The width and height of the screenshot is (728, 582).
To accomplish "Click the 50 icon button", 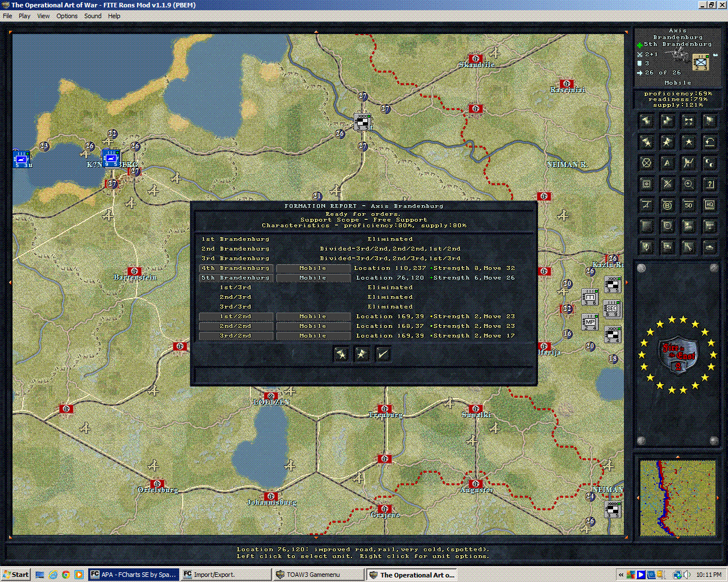I will pyautogui.click(x=688, y=205).
